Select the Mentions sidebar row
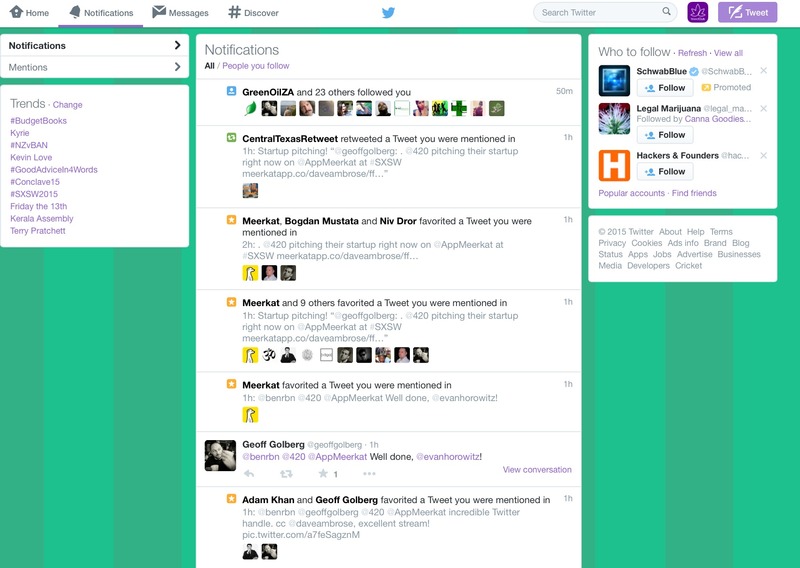The height and width of the screenshot is (568, 800). 94,67
